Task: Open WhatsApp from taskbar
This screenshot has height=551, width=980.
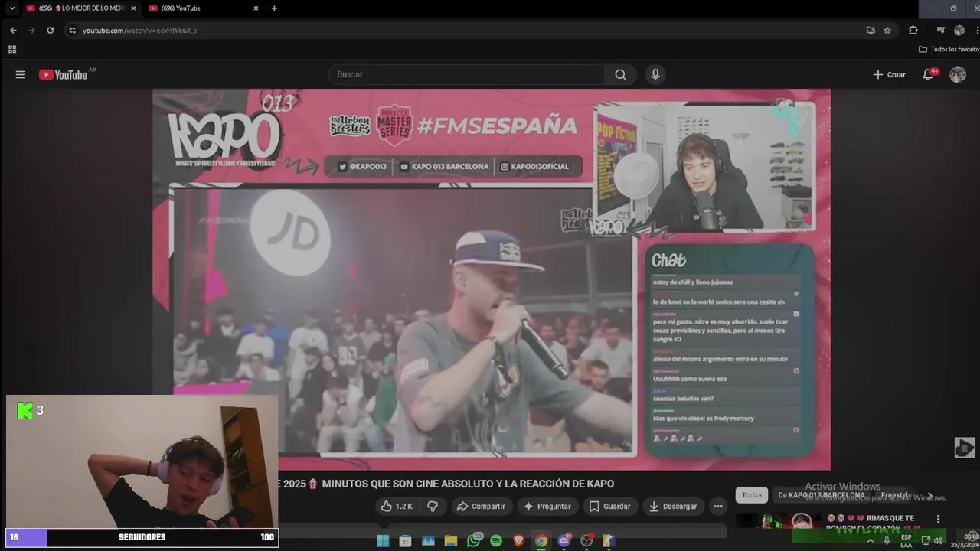Action: pos(473,541)
